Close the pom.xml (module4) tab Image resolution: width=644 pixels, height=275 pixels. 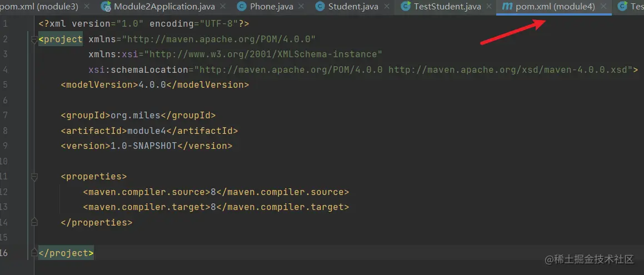click(603, 7)
